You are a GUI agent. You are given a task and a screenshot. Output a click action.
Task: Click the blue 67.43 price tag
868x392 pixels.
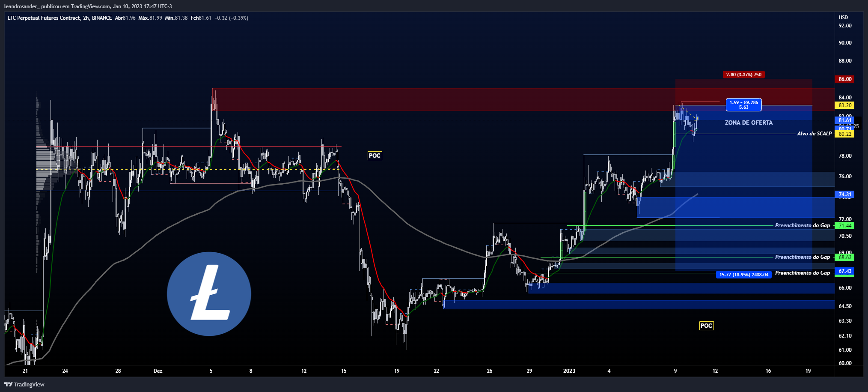coord(845,271)
